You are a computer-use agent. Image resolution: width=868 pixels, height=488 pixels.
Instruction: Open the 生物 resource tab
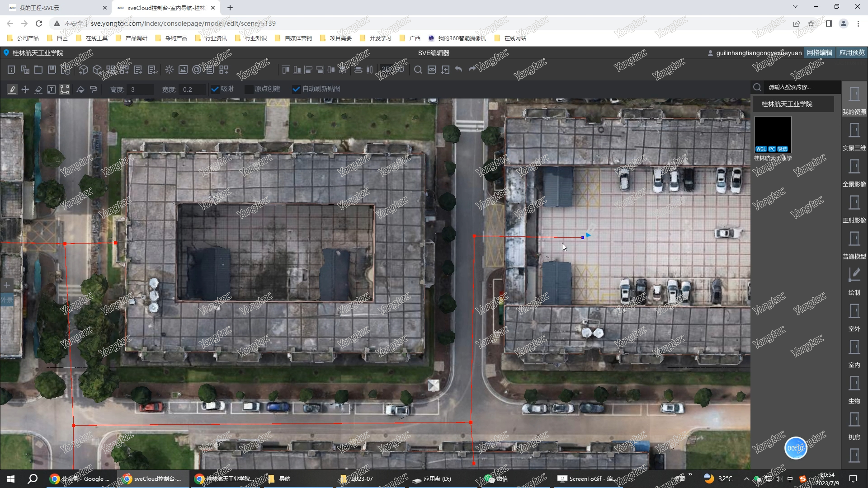pos(854,389)
